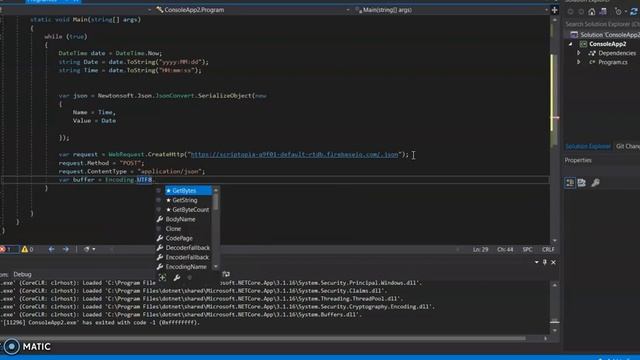This screenshot has height=360, width=640.
Task: Expand the Dependencies node
Action: coord(578,53)
